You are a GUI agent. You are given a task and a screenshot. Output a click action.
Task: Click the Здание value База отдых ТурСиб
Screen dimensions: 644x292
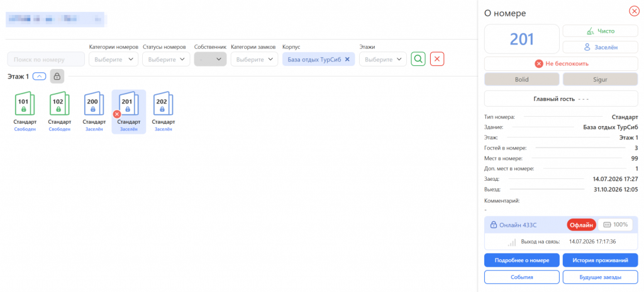611,127
